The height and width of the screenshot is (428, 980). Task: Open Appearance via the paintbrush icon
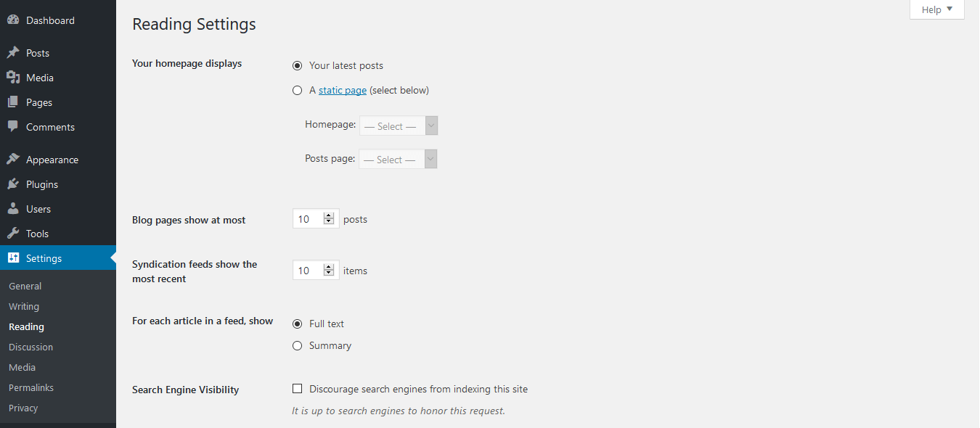[13, 160]
